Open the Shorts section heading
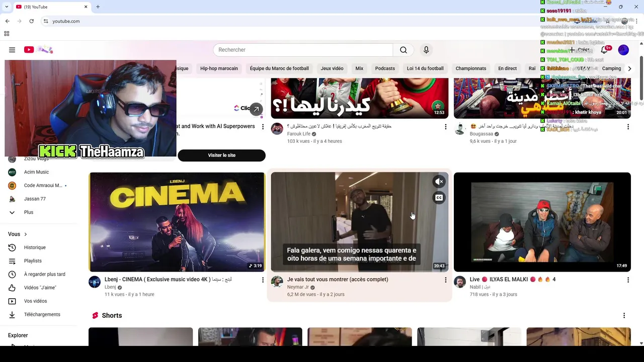This screenshot has height=362, width=644. coord(112,315)
